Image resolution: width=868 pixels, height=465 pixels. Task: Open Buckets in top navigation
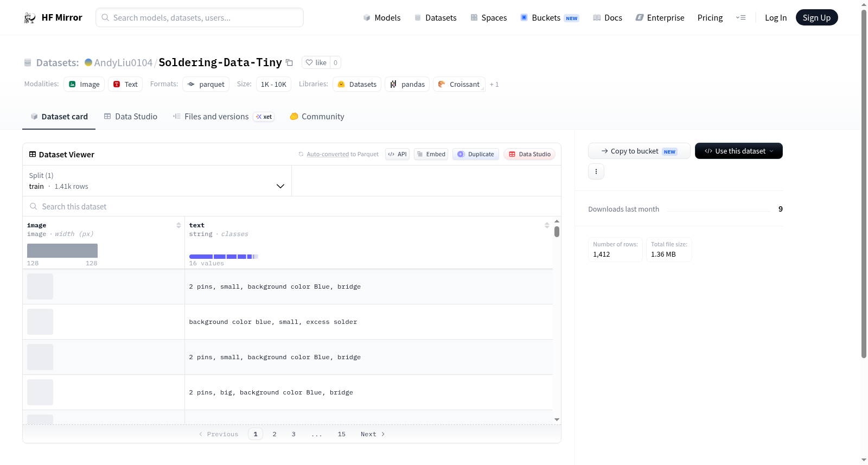point(550,18)
